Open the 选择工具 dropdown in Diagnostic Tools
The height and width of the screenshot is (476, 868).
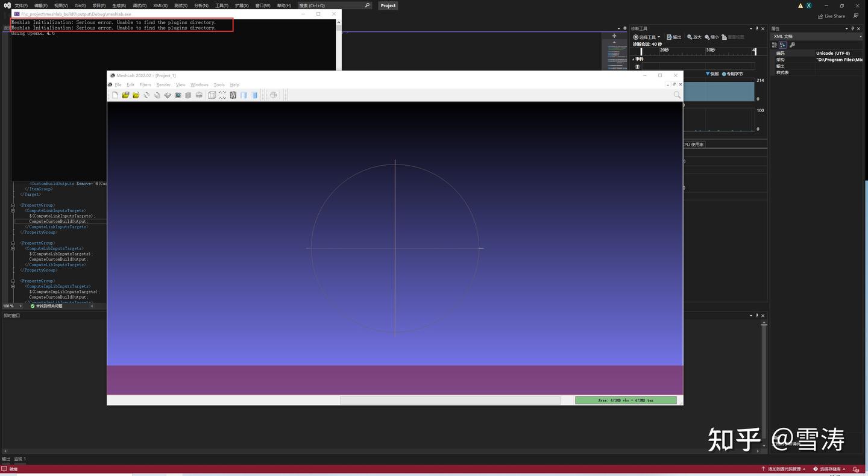(x=645, y=37)
